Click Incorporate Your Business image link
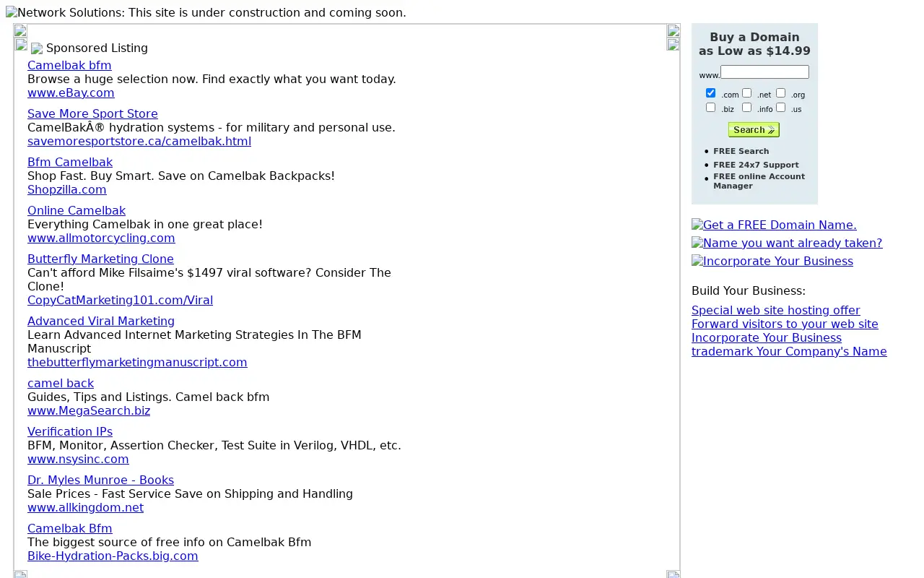 [772, 262]
